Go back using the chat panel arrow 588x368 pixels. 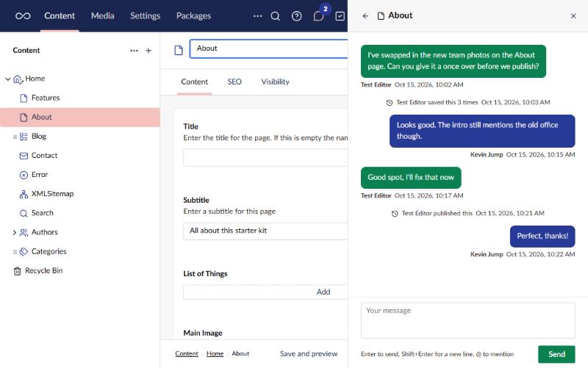click(x=365, y=15)
